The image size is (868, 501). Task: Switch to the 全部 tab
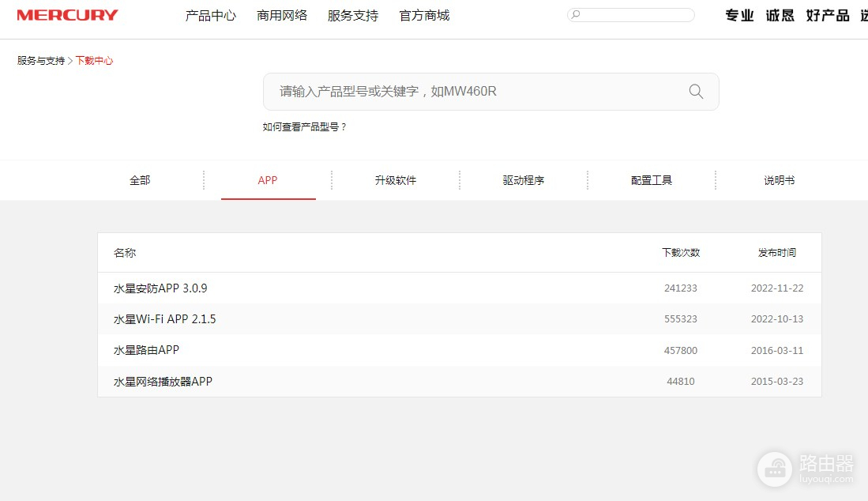tap(139, 180)
